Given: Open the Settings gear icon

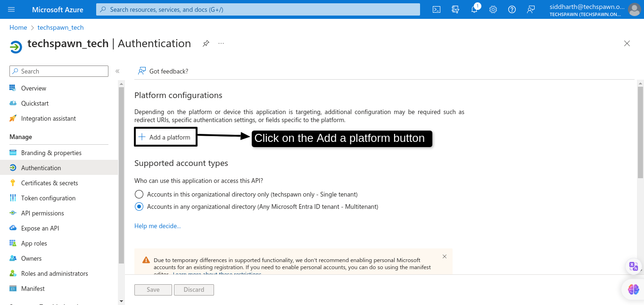Looking at the screenshot, I should click(x=493, y=9).
